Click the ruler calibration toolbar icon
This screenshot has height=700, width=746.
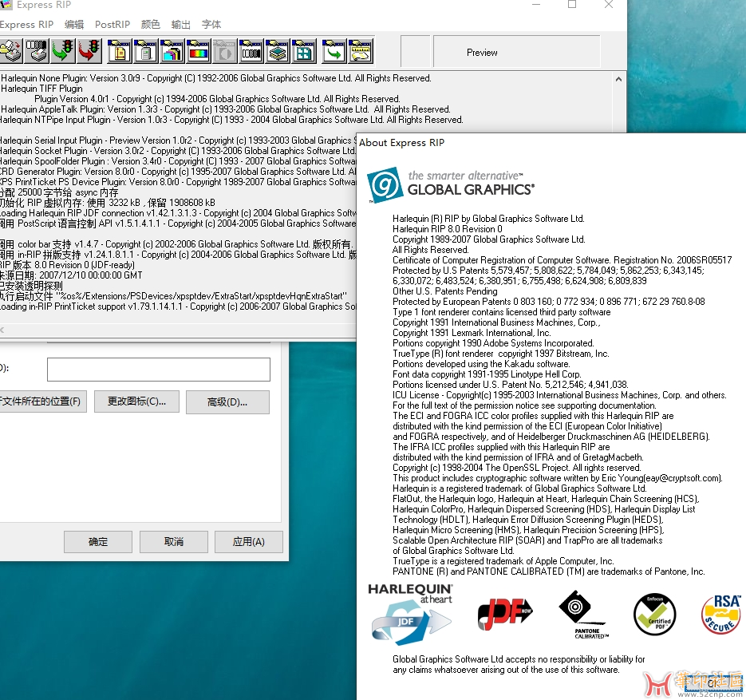coord(361,52)
